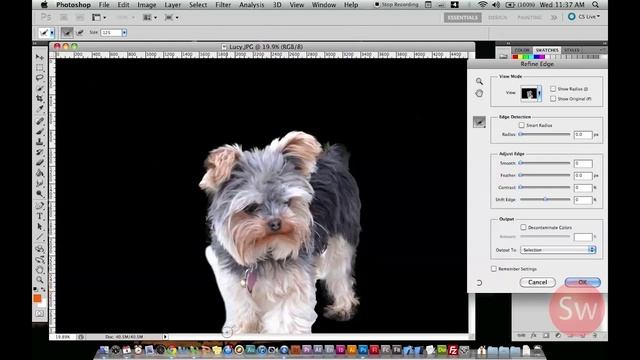Click the volume icon in menu bar
This screenshot has height=360, width=640.
coord(496,5)
